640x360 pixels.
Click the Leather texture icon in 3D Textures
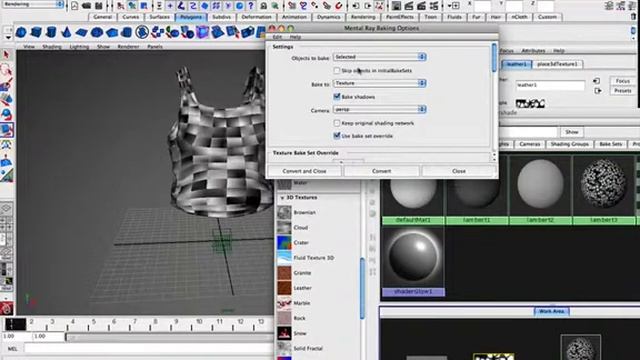coord(284,288)
